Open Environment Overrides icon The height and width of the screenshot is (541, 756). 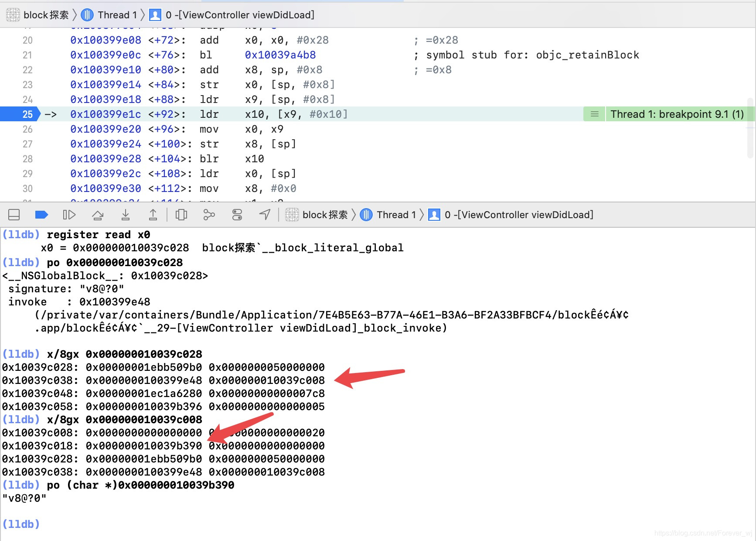(x=237, y=215)
